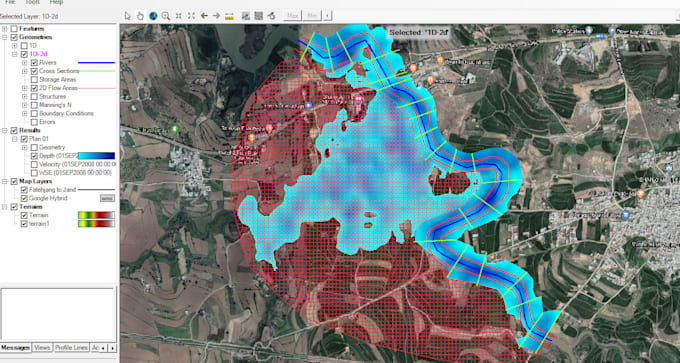Activate the Pan hand tool
The image size is (680, 363).
pyautogui.click(x=140, y=16)
